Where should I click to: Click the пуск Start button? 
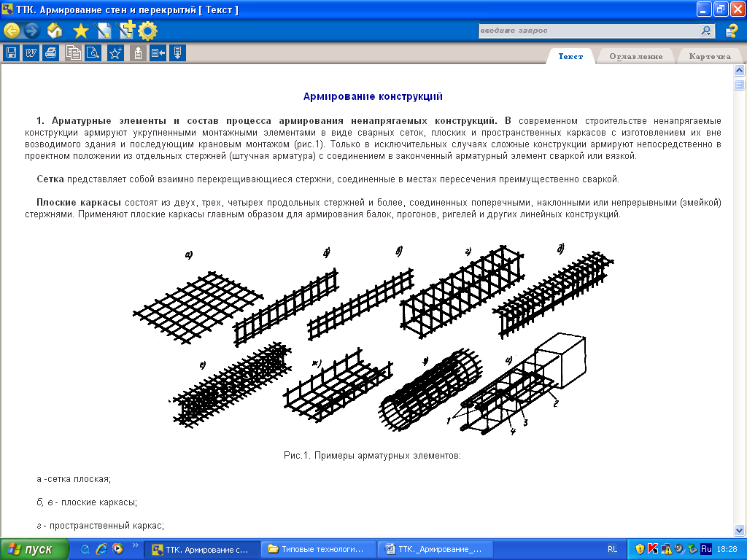(34, 548)
